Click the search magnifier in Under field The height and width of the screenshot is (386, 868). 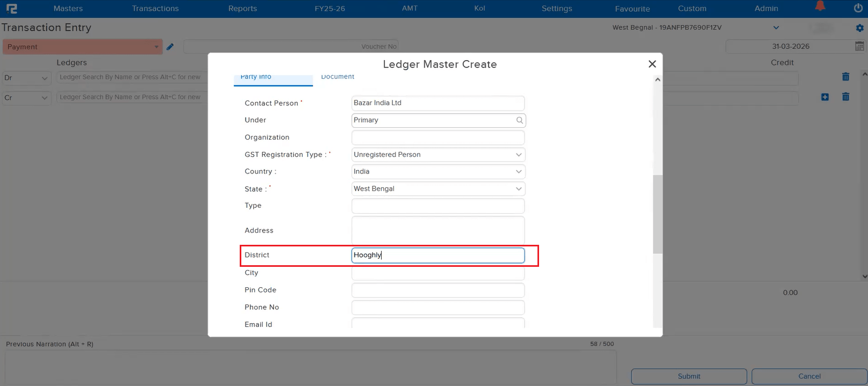[x=520, y=120]
